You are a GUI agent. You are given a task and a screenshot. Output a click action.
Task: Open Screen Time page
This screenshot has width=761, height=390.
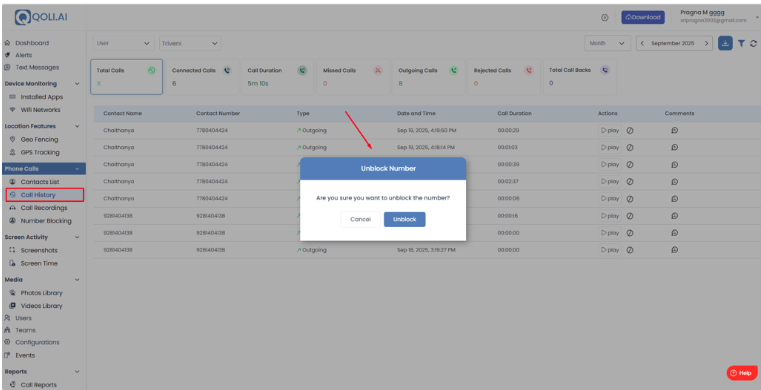point(39,263)
